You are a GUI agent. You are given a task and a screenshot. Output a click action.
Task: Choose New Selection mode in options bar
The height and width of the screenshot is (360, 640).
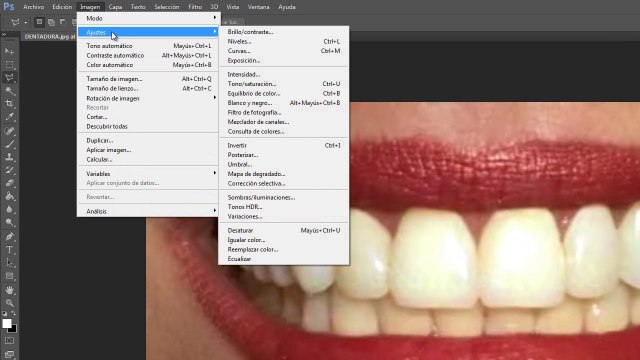pyautogui.click(x=39, y=22)
